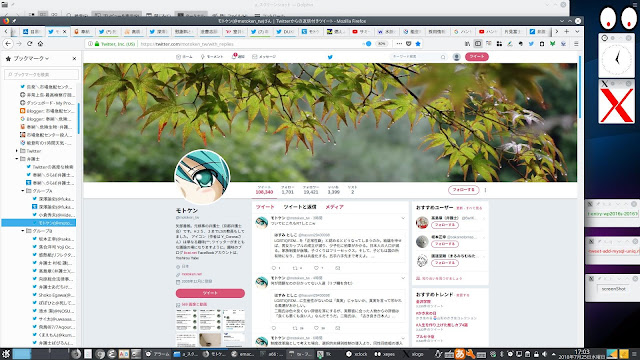Follow the third suggested user
The width and height of the screenshot is (640, 360).
(x=445, y=263)
